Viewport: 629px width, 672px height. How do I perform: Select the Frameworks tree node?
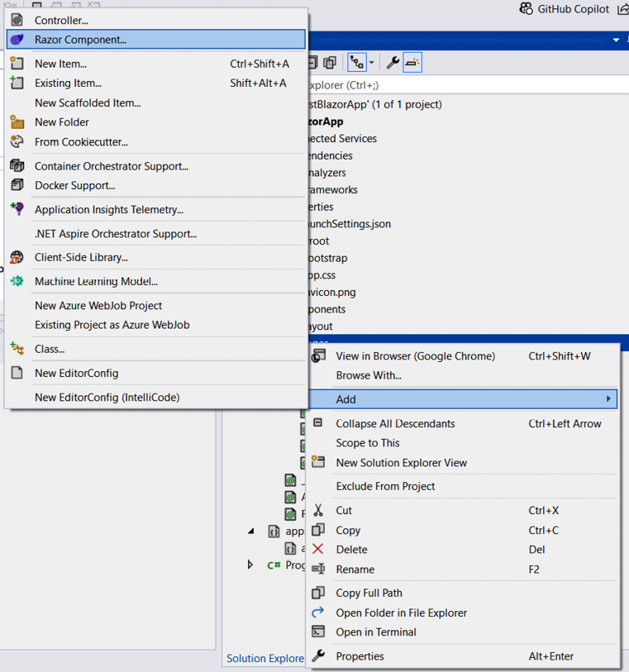pos(332,189)
